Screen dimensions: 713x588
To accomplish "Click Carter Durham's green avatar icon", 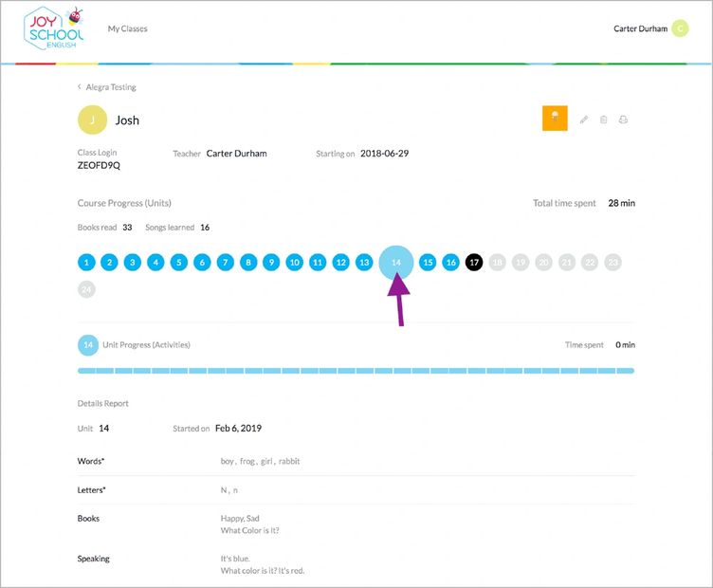I will pos(680,28).
